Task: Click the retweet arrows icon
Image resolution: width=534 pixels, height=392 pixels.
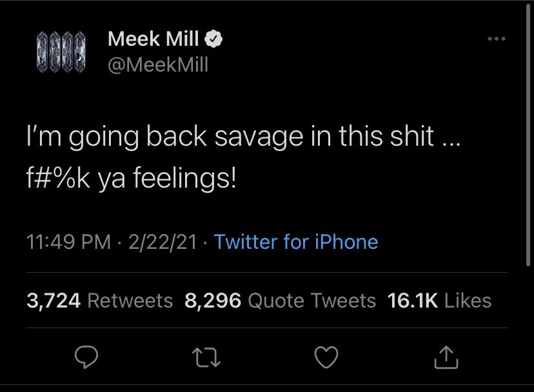Action: click(x=205, y=357)
